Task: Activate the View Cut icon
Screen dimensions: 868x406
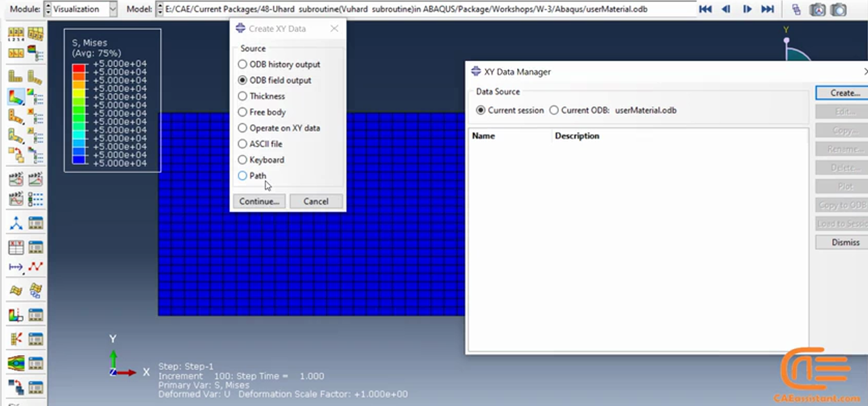Action: coord(16,315)
